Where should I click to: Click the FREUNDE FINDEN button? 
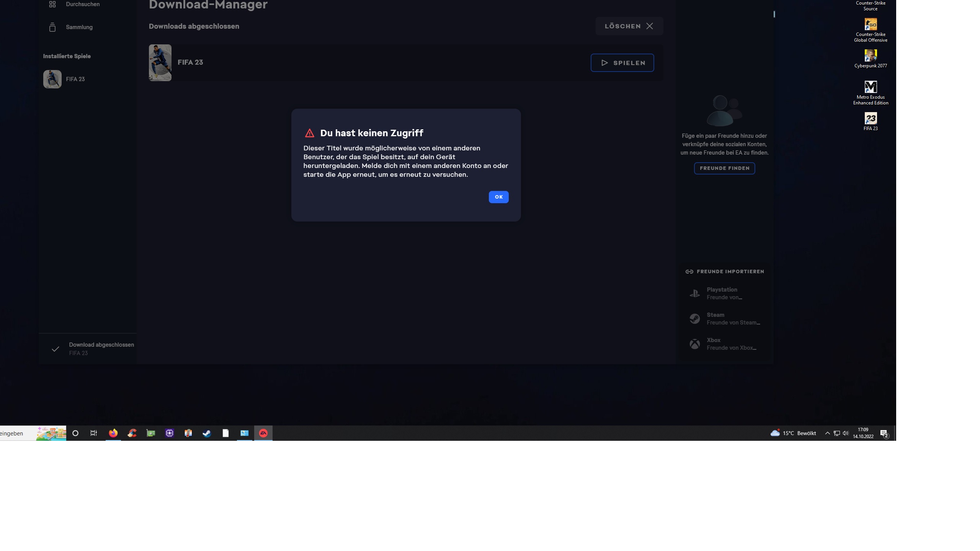point(724,168)
